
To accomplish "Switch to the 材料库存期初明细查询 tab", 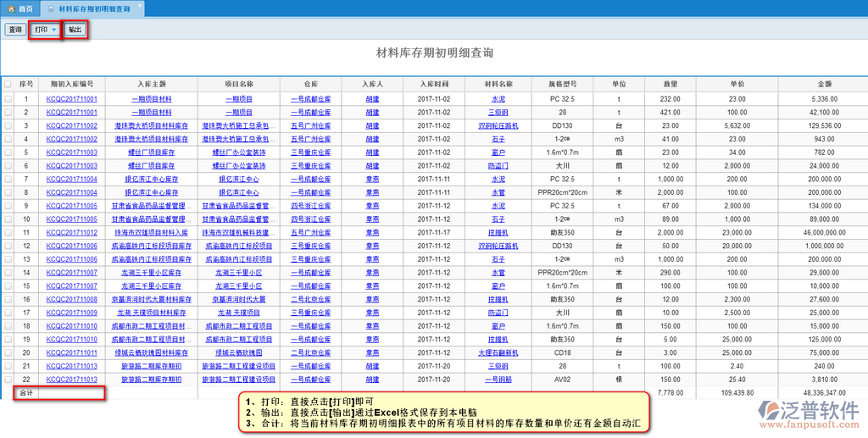I will 94,8.
